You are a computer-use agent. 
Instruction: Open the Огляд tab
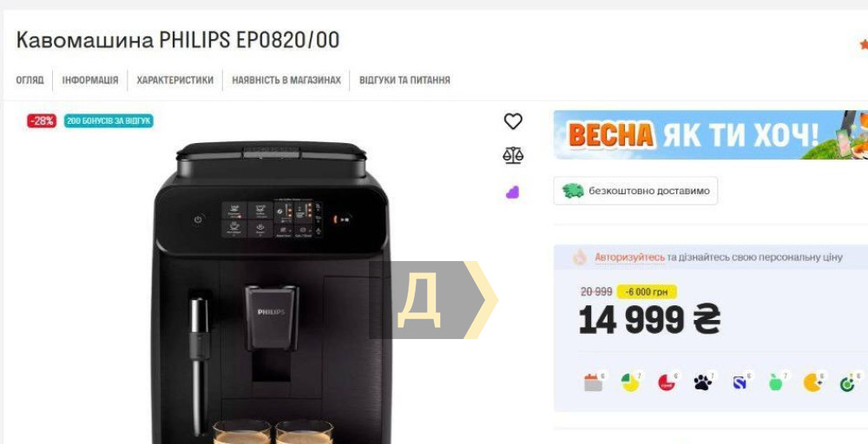[30, 80]
